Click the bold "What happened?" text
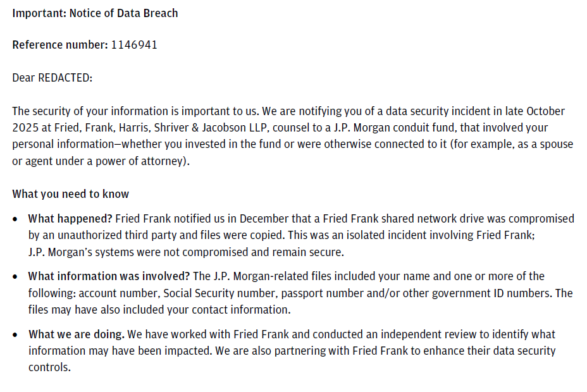 pos(70,219)
